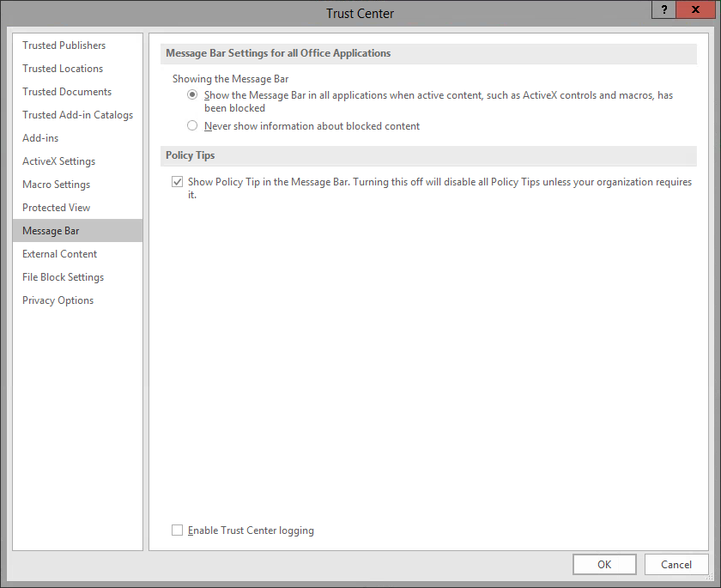
Task: Choose 'Never show information about blocked content'
Action: coord(192,125)
